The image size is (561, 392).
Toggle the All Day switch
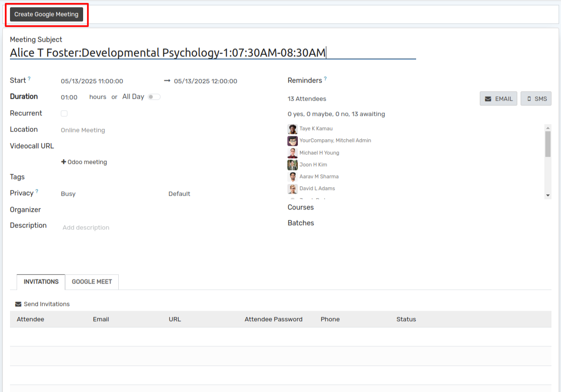(154, 97)
